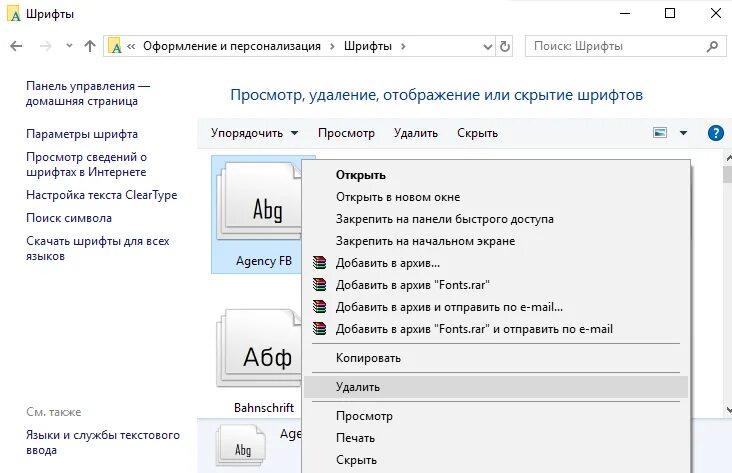Open the address bar history dropdown
Screen dimensions: 732x473
[x=485, y=46]
